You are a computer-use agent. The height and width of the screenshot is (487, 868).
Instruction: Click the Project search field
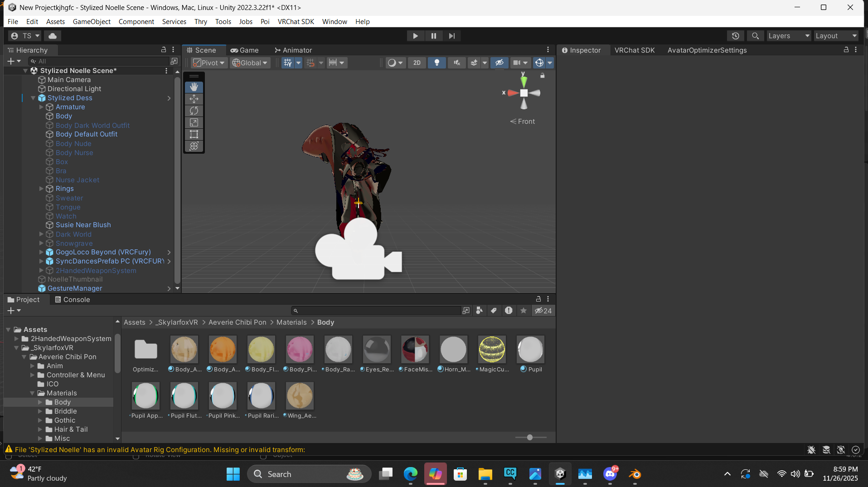(x=376, y=311)
